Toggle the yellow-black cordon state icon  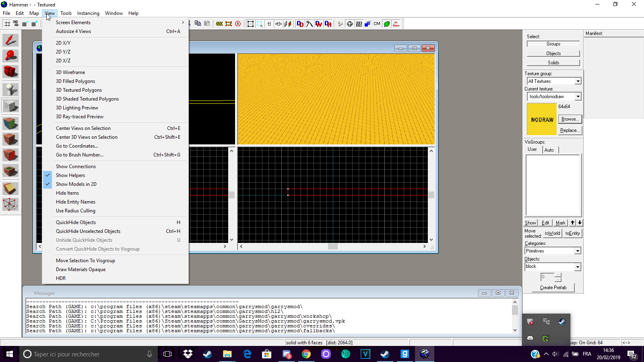(219, 24)
